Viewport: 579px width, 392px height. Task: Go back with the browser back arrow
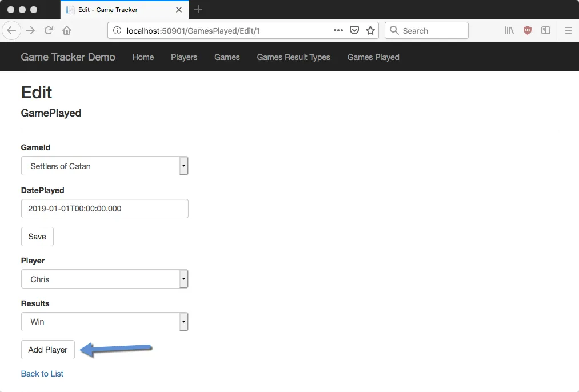11,30
